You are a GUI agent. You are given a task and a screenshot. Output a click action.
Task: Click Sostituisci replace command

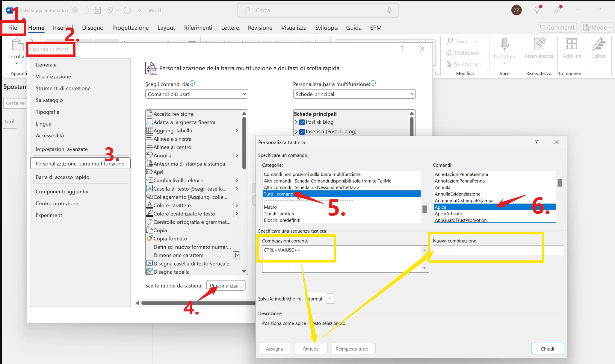point(462,53)
